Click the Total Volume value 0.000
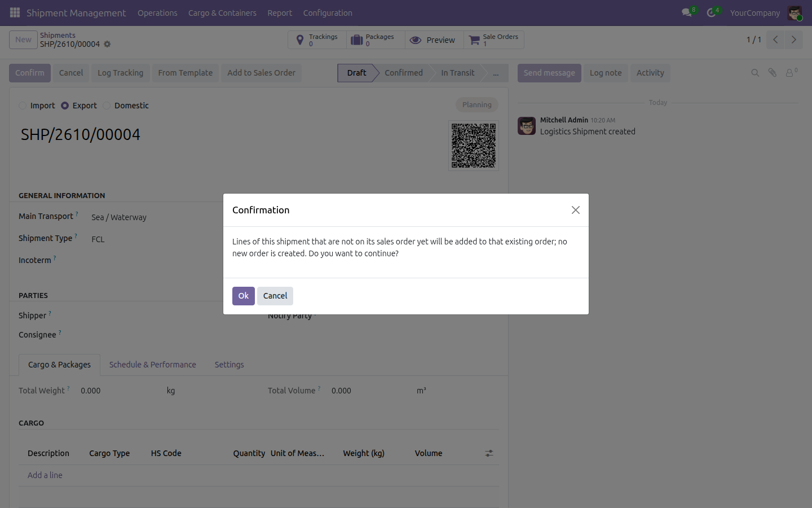The width and height of the screenshot is (812, 508). pos(341,391)
